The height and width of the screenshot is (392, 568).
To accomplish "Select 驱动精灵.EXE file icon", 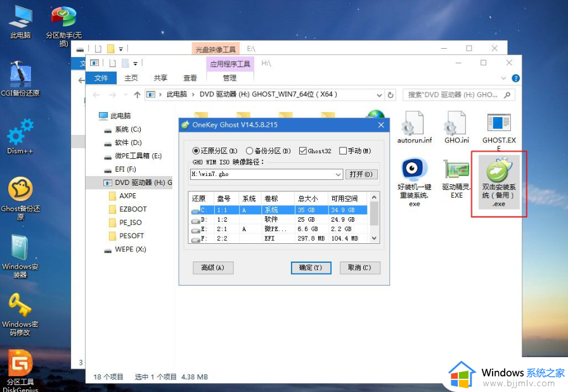I will pos(456,179).
